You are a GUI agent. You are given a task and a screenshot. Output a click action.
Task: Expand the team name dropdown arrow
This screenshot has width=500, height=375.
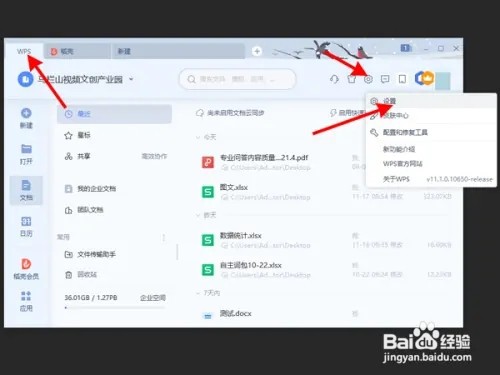131,79
